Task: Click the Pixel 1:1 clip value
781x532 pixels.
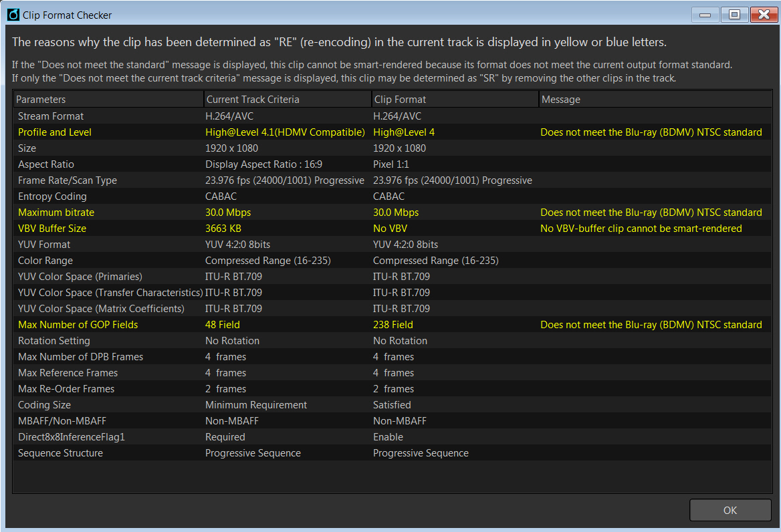Action: [391, 164]
